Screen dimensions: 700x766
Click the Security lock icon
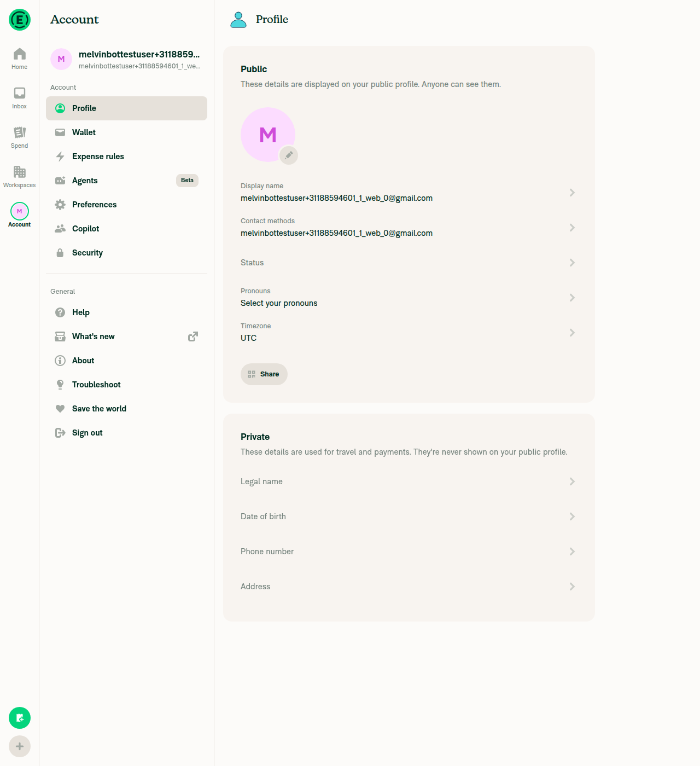point(60,253)
